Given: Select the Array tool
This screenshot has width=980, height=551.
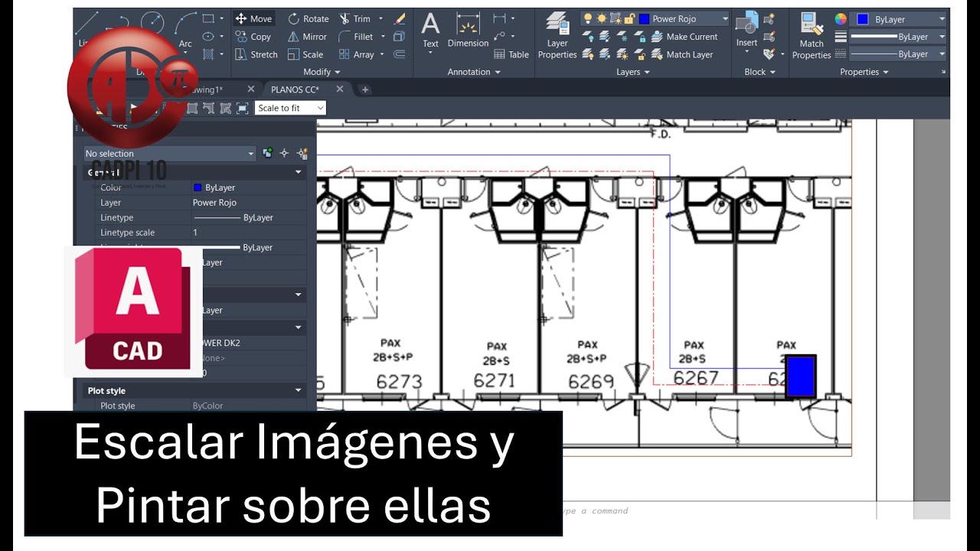Looking at the screenshot, I should pyautogui.click(x=356, y=54).
